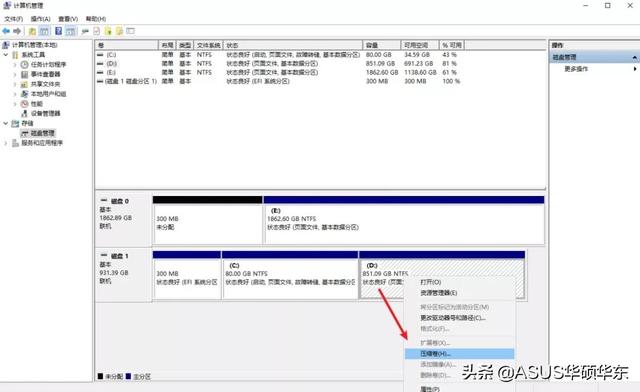
Task: Click 更多操作 (More Actions) in Actions pane
Action: tap(576, 69)
